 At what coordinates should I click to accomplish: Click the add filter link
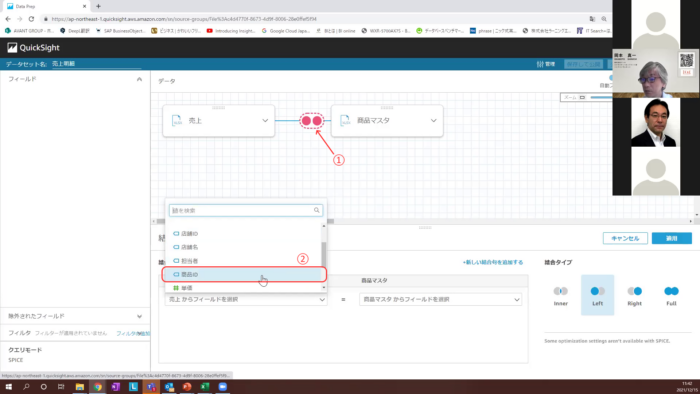pos(133,333)
